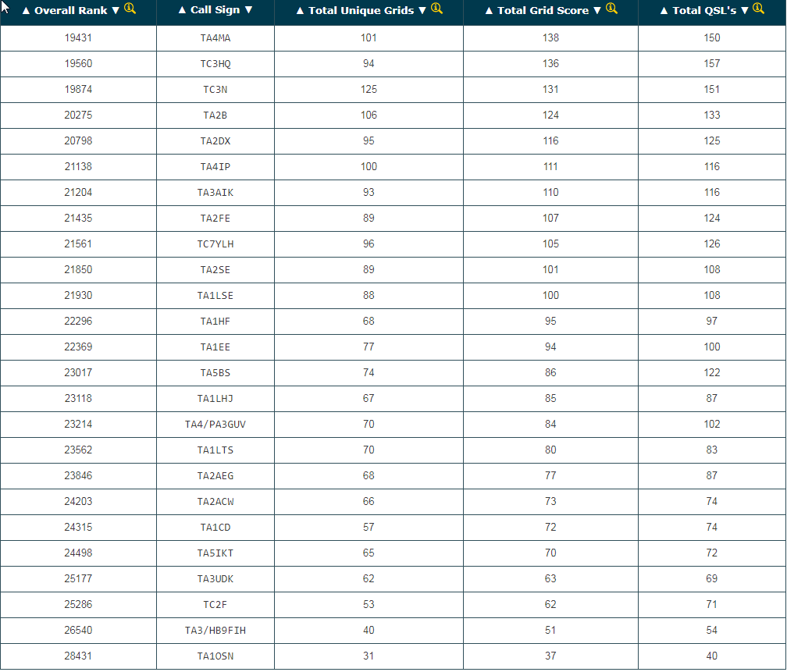Click unique grids value 40 for TA3/HB9FIH

(x=369, y=631)
